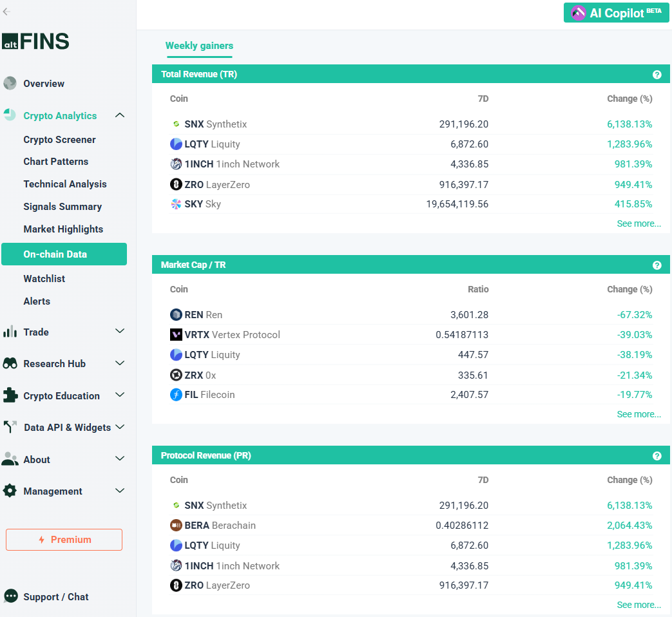This screenshot has height=617, width=672.
Task: Click the FIL Filecoin icon
Action: [x=176, y=395]
